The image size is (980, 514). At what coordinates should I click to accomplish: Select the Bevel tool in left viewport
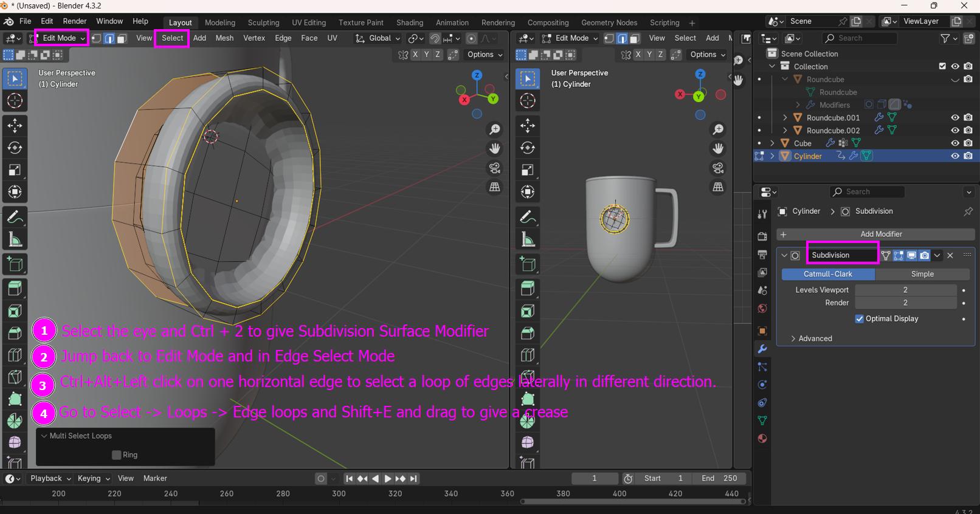click(15, 333)
